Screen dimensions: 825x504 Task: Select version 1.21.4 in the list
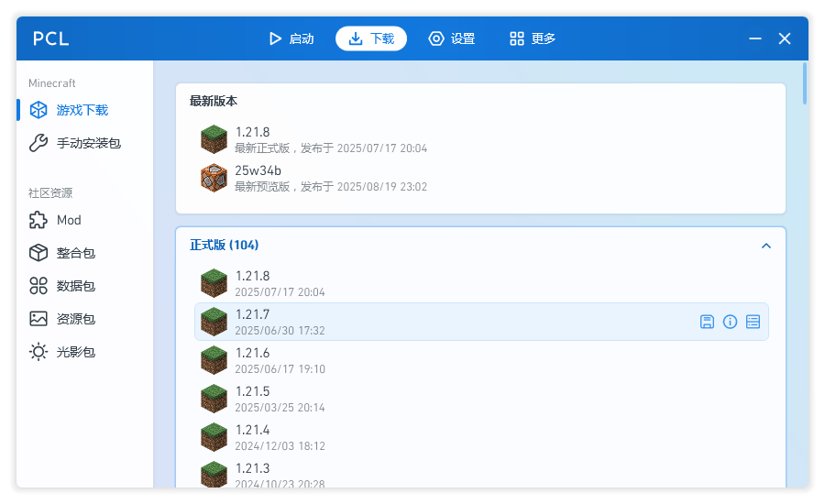(x=481, y=437)
